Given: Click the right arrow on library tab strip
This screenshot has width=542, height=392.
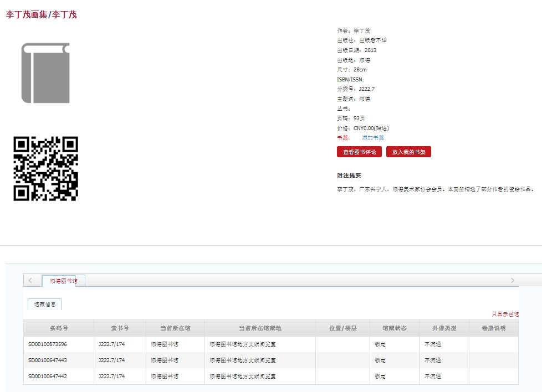Looking at the screenshot, I should 512,281.
